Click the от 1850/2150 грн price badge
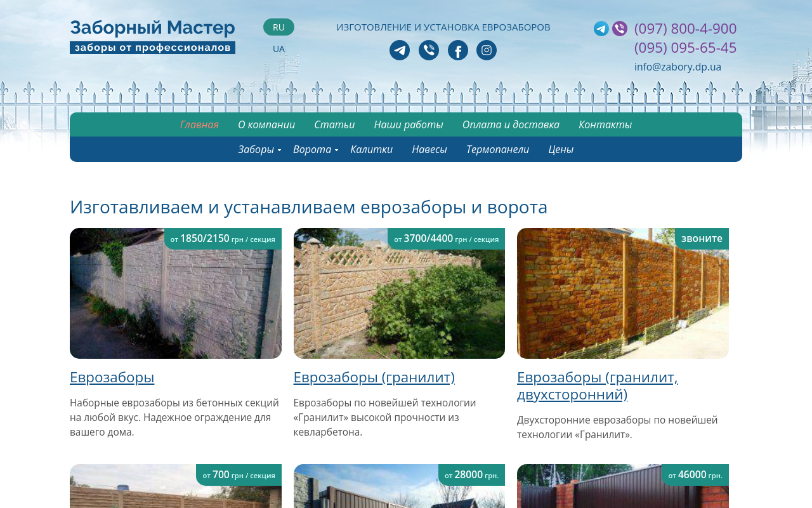Image resolution: width=812 pixels, height=508 pixels. point(223,239)
